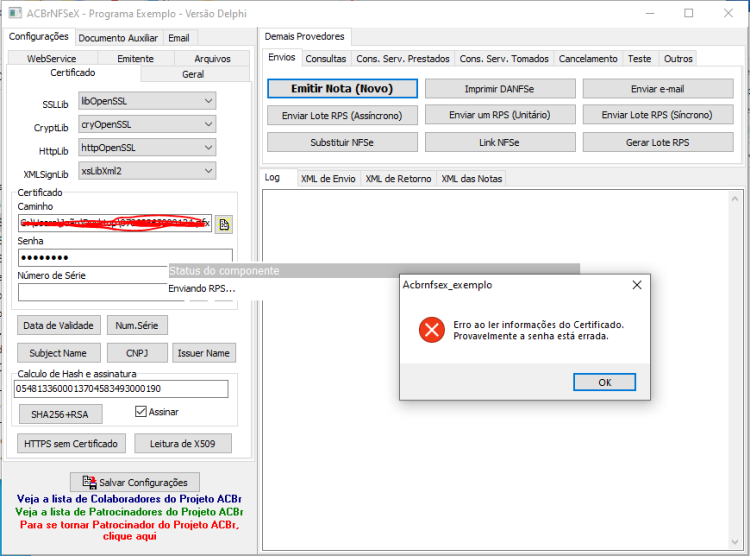Show the XML de Envio tab

tap(328, 178)
